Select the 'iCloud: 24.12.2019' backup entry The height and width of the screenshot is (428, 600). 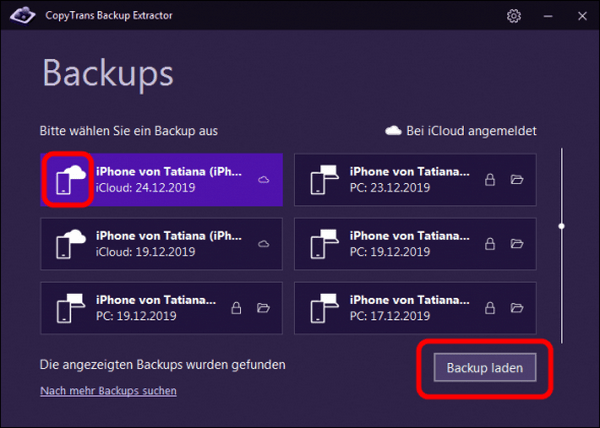pos(161,180)
